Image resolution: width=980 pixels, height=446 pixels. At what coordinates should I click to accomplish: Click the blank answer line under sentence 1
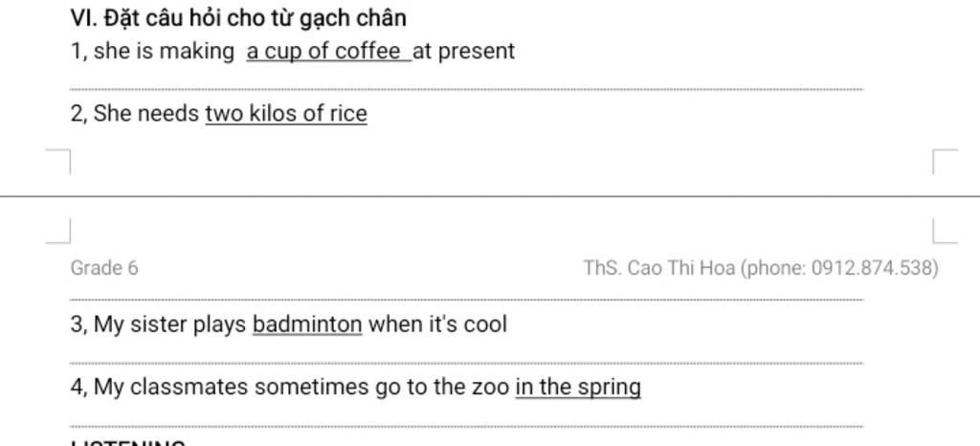coord(466,90)
